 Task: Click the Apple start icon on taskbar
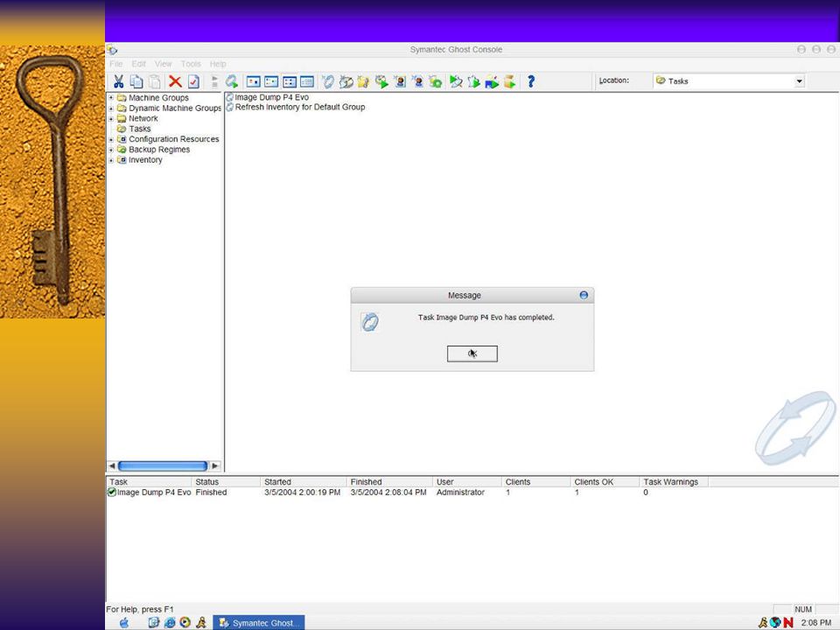[x=124, y=622]
